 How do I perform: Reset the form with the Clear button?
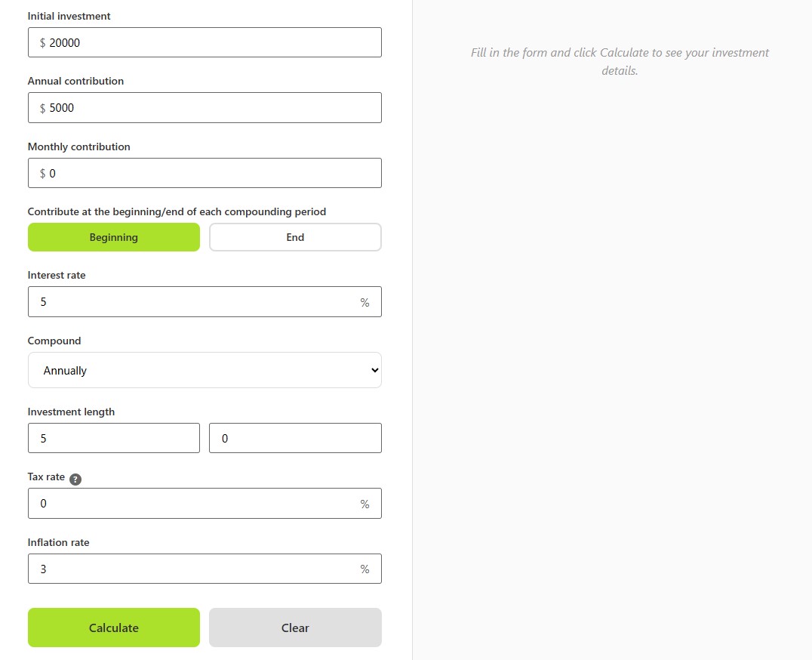[294, 628]
